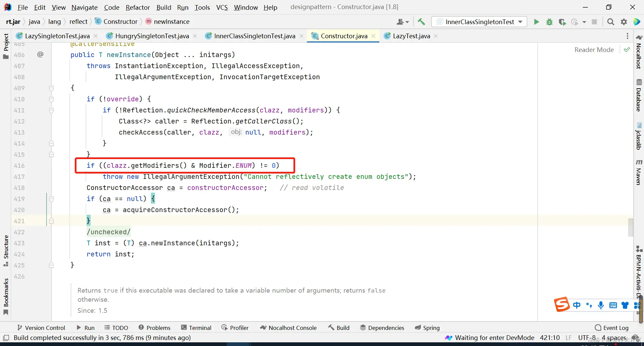This screenshot has width=644, height=346.
Task: Collapse fold marker at line 411
Action: (x=51, y=110)
